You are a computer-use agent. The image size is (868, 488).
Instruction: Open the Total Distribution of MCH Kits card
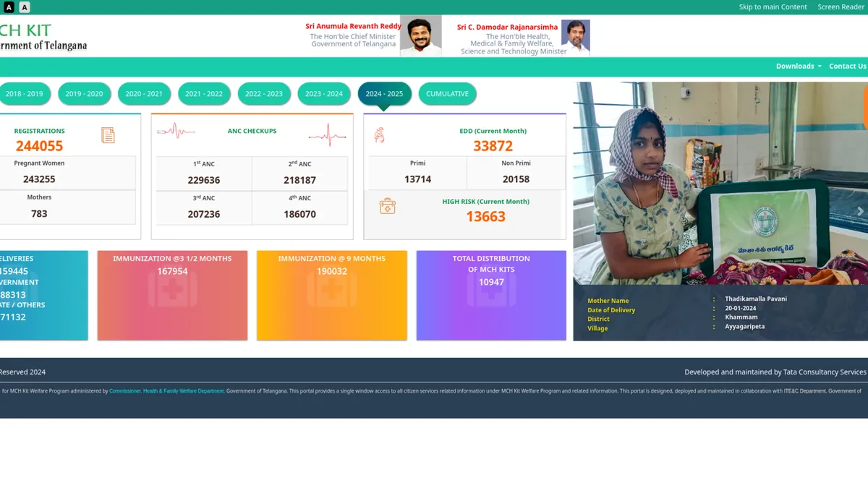[491, 295]
